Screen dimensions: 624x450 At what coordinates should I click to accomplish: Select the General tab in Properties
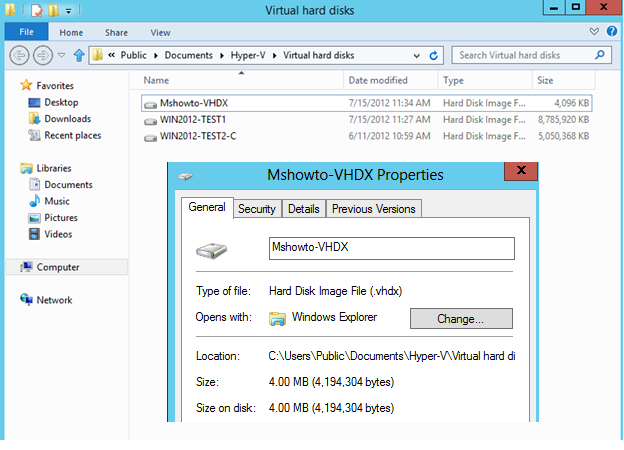coord(207,207)
